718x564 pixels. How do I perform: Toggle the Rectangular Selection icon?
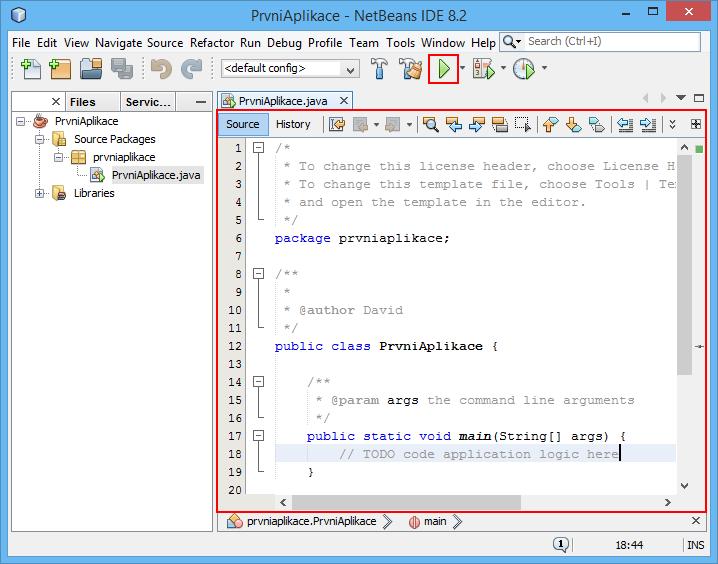click(523, 124)
